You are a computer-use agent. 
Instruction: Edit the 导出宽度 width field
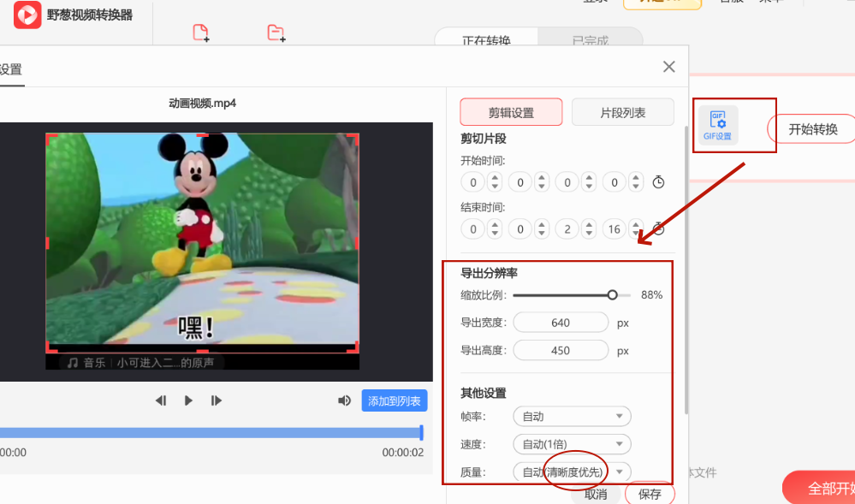point(561,322)
